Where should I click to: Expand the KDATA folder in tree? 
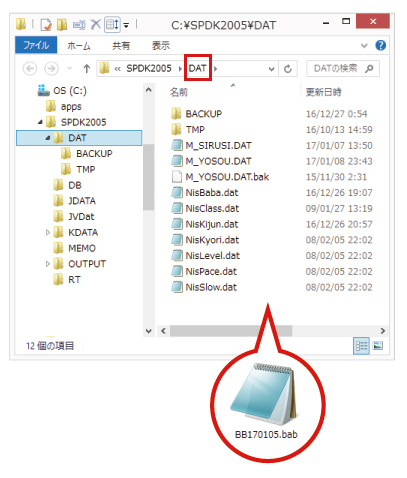[x=48, y=232]
